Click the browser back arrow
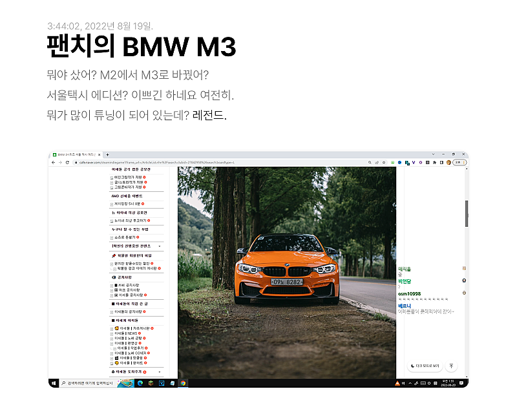517x420 pixels. (x=53, y=162)
